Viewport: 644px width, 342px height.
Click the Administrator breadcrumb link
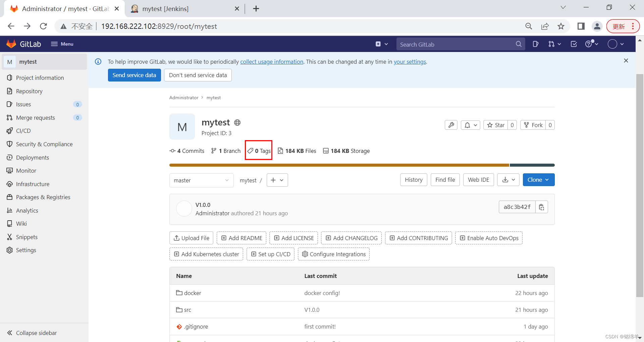coord(184,98)
